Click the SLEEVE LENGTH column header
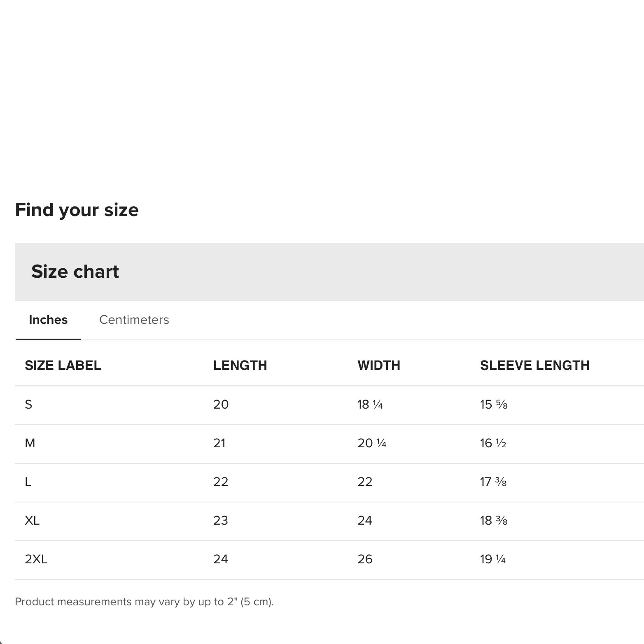Image resolution: width=644 pixels, height=644 pixels. (x=535, y=365)
